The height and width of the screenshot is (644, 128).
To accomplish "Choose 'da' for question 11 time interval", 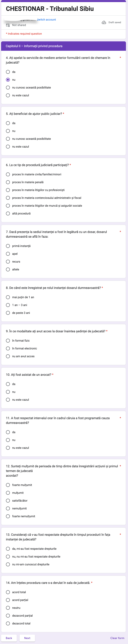I will (8, 432).
